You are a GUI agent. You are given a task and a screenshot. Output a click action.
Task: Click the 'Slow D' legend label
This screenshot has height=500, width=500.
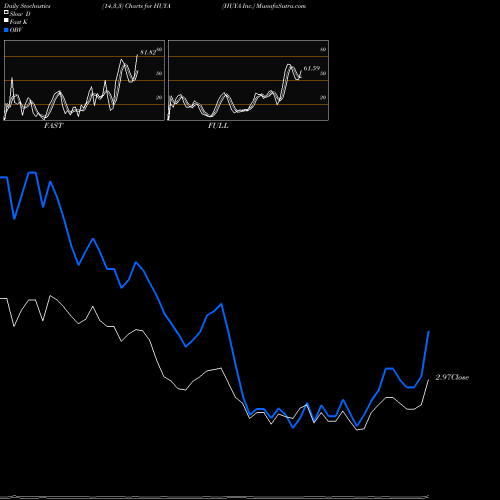[20, 14]
